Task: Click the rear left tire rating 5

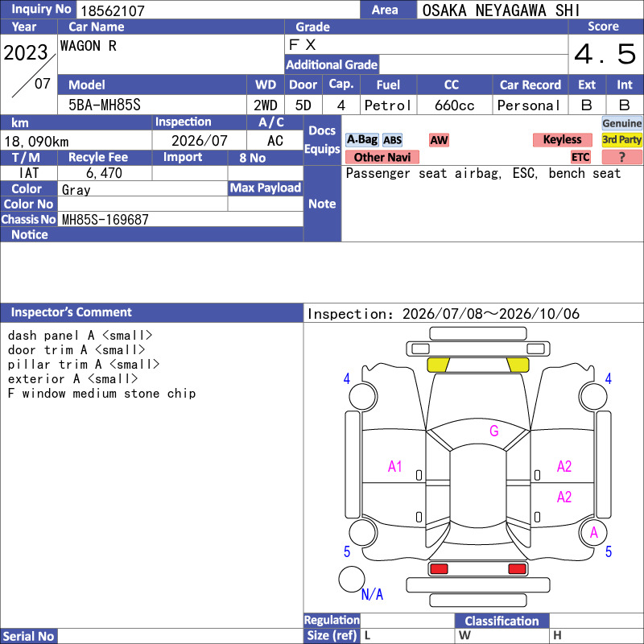Action: (347, 551)
